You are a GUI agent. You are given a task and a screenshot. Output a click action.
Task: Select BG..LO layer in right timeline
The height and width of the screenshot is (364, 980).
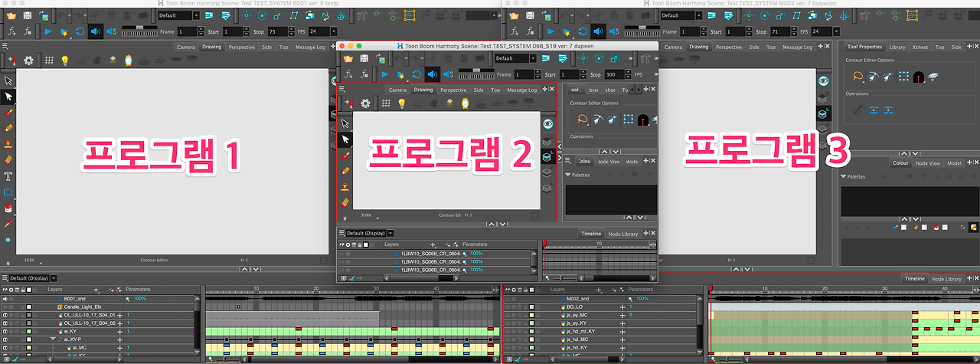pos(574,307)
